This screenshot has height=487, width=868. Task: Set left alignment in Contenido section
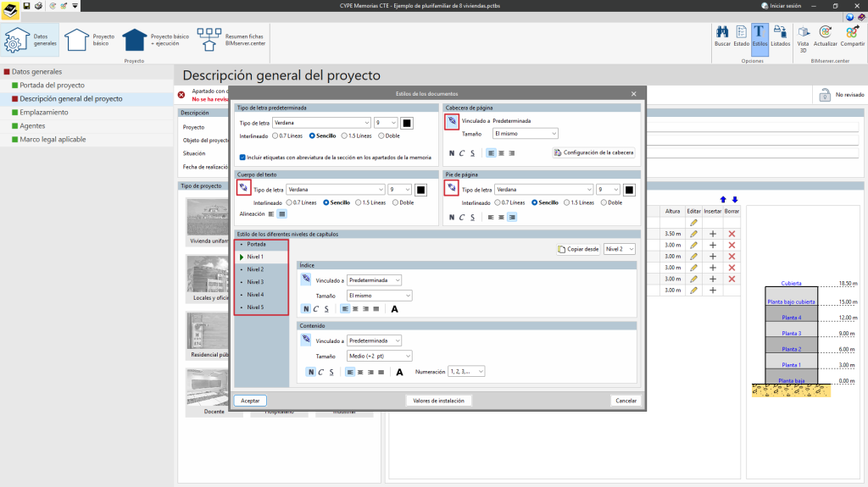coord(350,372)
